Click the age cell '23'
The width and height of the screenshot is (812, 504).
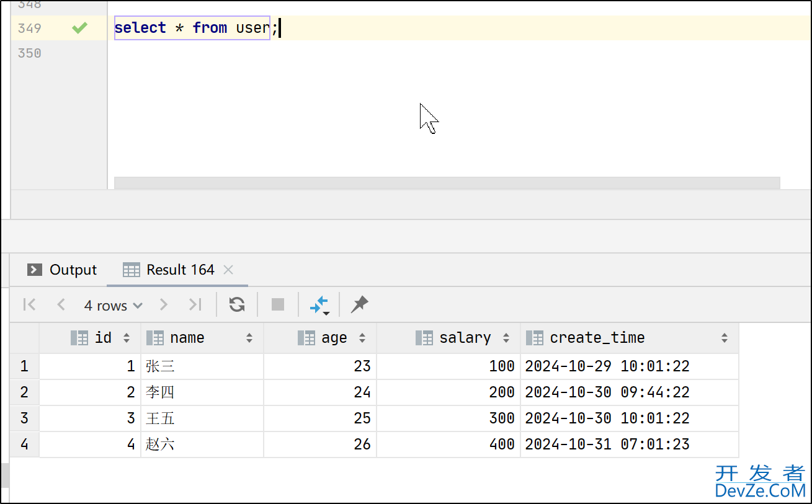(x=320, y=366)
